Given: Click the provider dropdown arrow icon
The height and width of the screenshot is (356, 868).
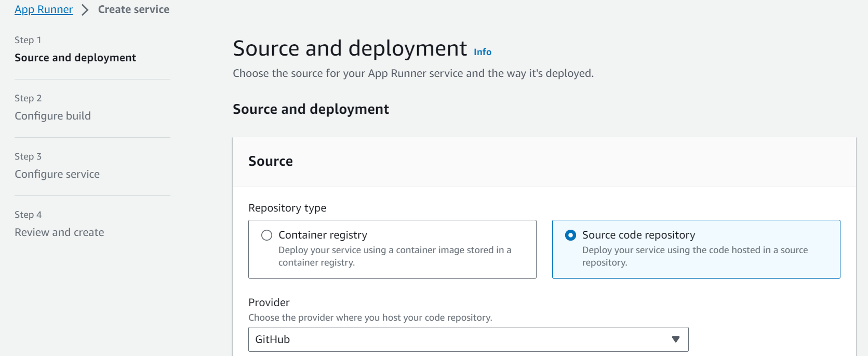Looking at the screenshot, I should tap(675, 339).
